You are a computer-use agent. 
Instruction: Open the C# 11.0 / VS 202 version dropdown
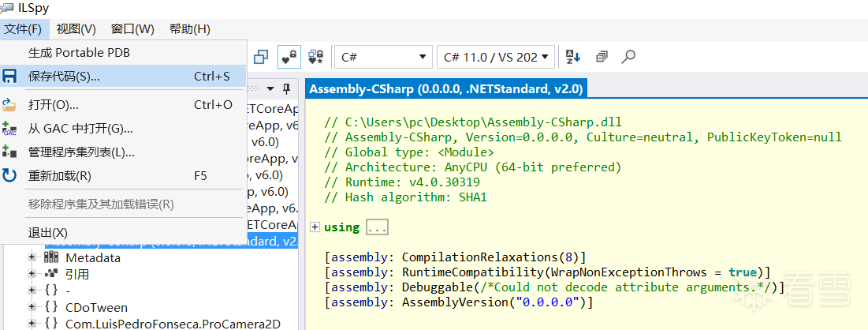(495, 57)
